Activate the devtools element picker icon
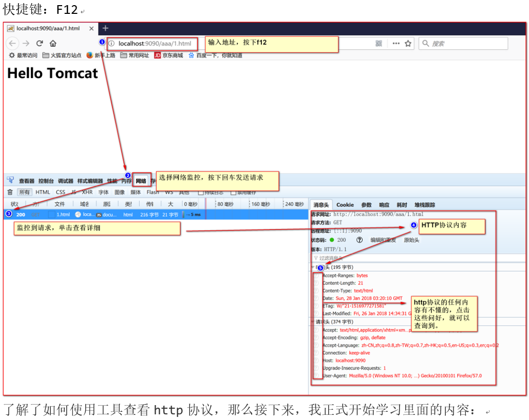The width and height of the screenshot is (529, 420). [10, 180]
